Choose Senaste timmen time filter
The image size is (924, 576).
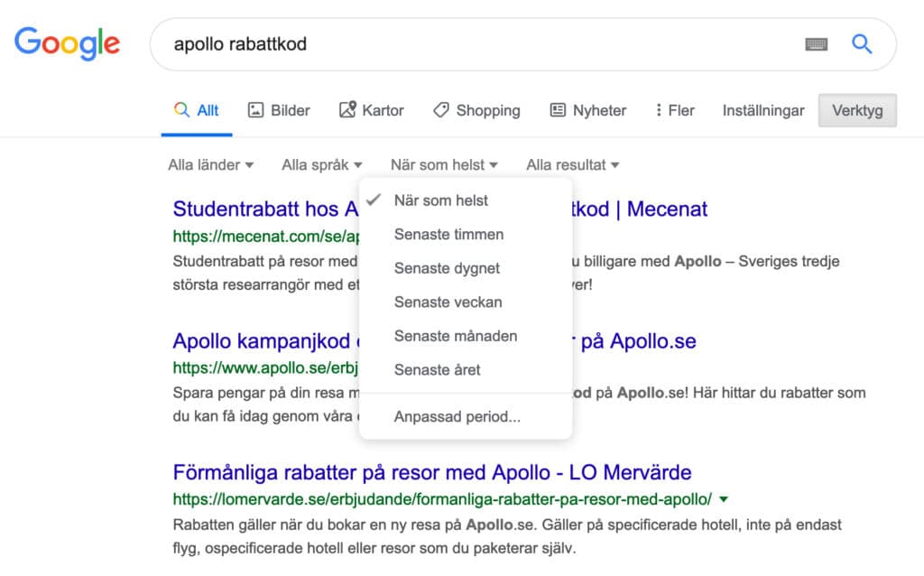pos(466,234)
